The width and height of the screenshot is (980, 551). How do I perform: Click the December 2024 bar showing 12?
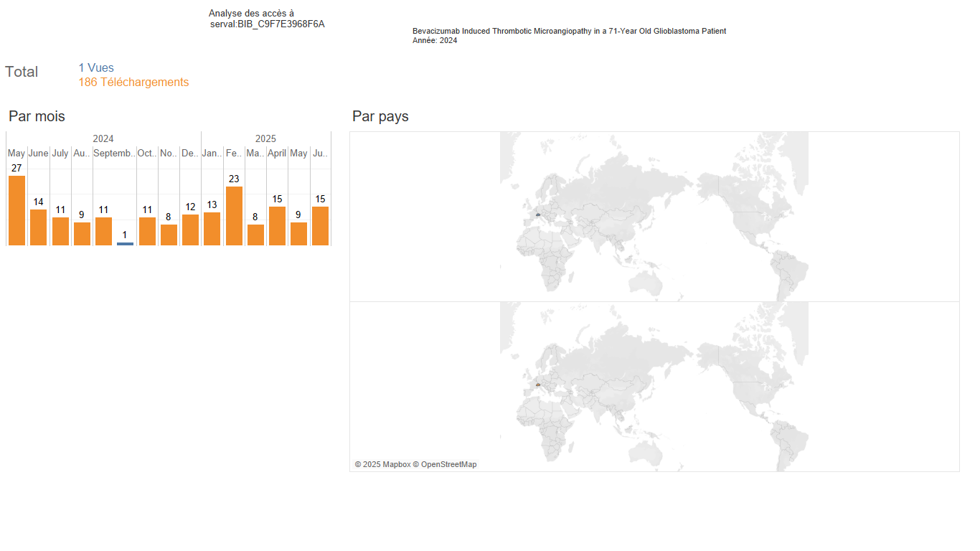(190, 230)
